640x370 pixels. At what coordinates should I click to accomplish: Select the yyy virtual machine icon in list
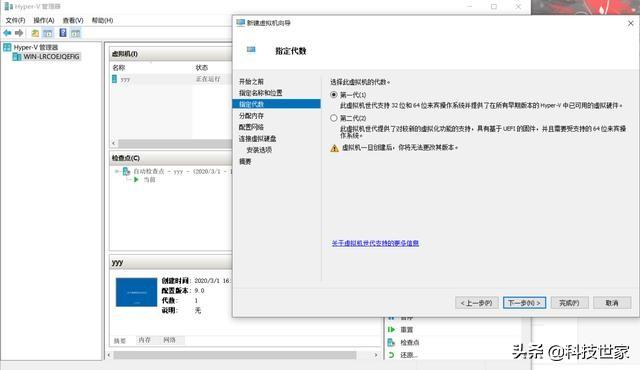[114, 79]
